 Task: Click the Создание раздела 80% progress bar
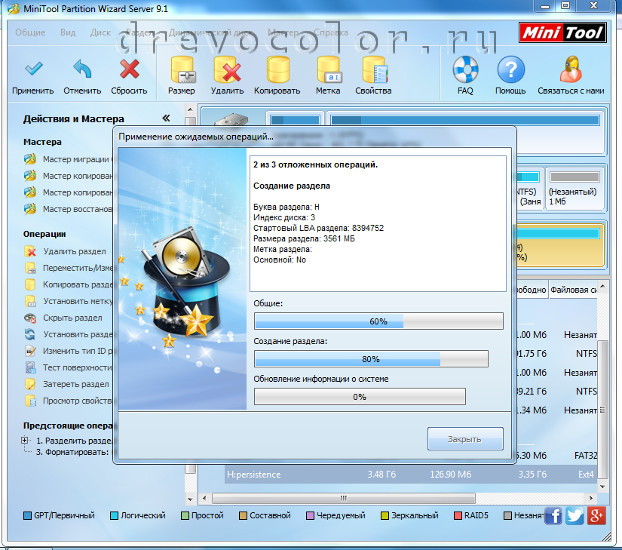(x=371, y=359)
